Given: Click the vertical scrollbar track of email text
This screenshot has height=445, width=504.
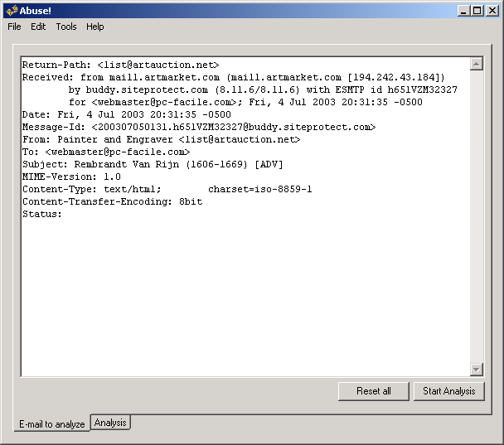Looking at the screenshot, I should (x=476, y=215).
